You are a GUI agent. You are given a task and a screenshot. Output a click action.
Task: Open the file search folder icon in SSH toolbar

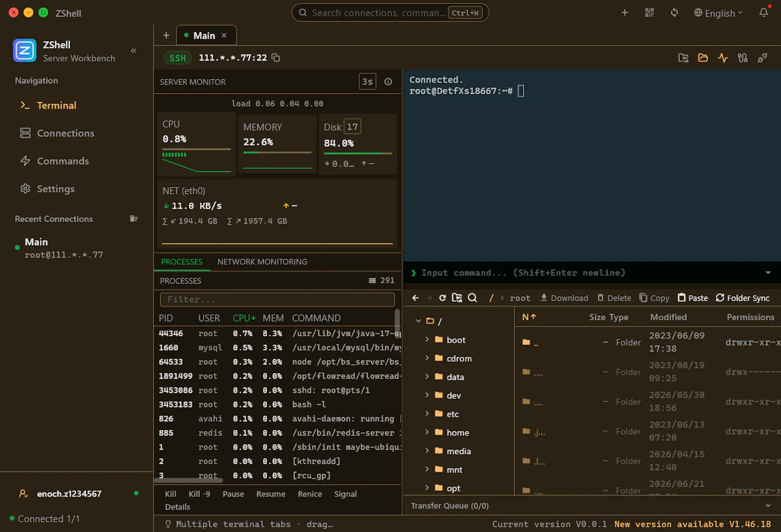pos(683,58)
